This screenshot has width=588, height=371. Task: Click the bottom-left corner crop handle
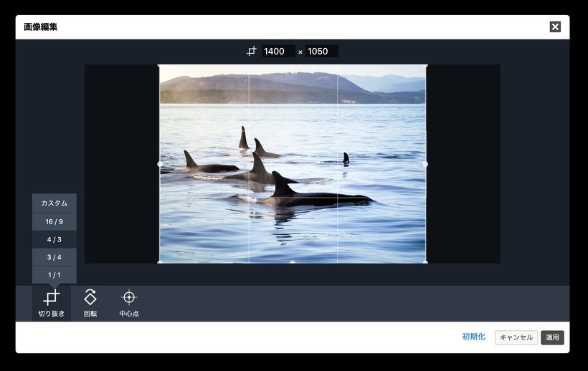pyautogui.click(x=160, y=262)
